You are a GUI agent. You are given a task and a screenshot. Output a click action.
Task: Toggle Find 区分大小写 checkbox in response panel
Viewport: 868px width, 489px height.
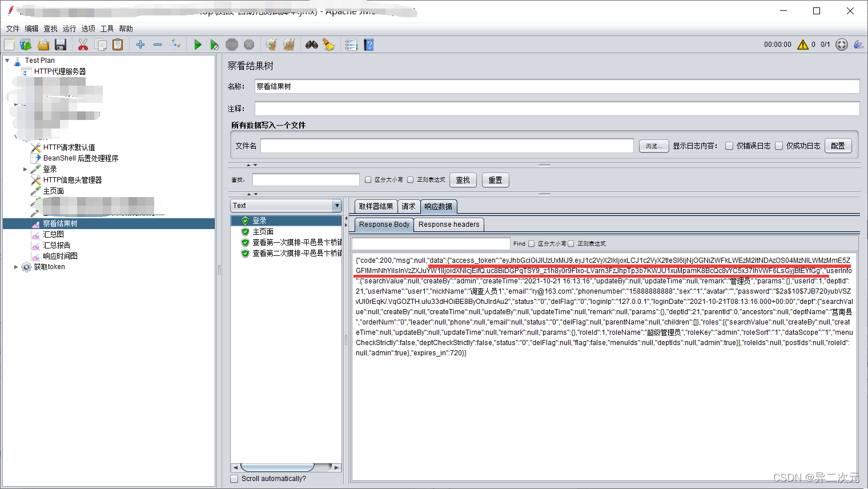tap(532, 244)
